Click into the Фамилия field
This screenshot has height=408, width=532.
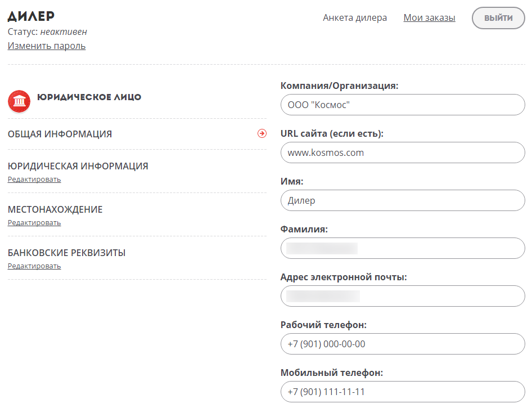click(x=403, y=249)
